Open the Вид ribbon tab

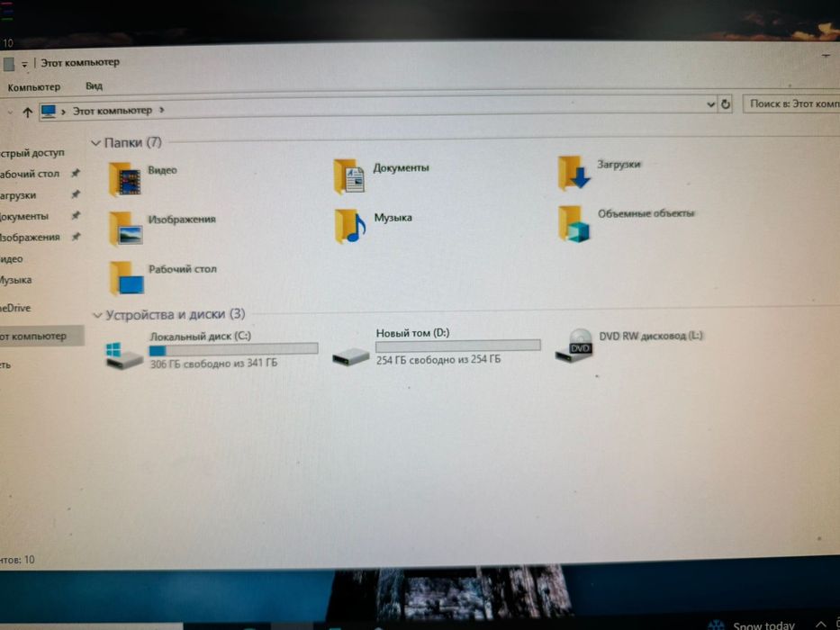point(94,85)
